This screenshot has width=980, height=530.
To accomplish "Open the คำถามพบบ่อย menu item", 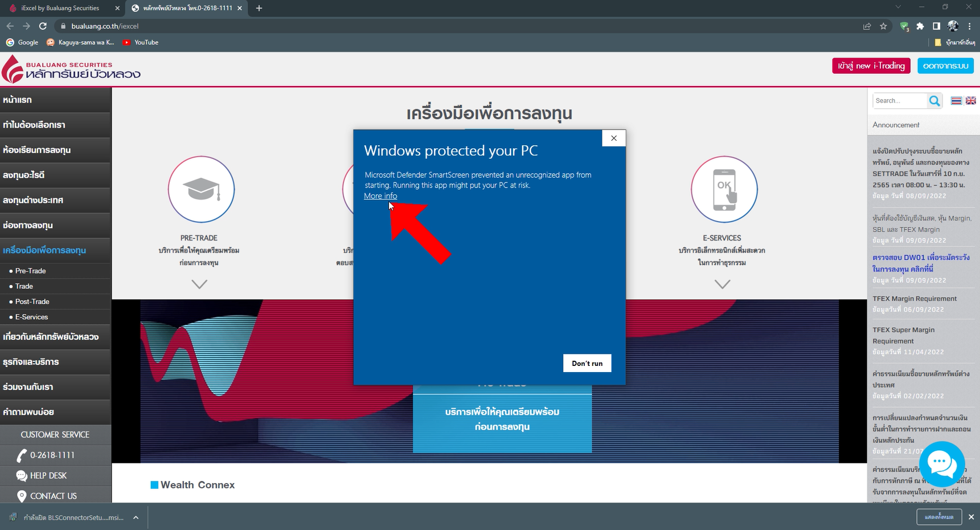I will click(x=55, y=412).
